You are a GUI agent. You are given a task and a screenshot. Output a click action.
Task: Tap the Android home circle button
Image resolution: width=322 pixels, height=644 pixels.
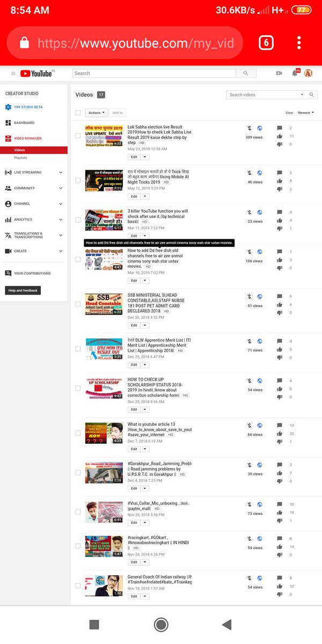161,624
